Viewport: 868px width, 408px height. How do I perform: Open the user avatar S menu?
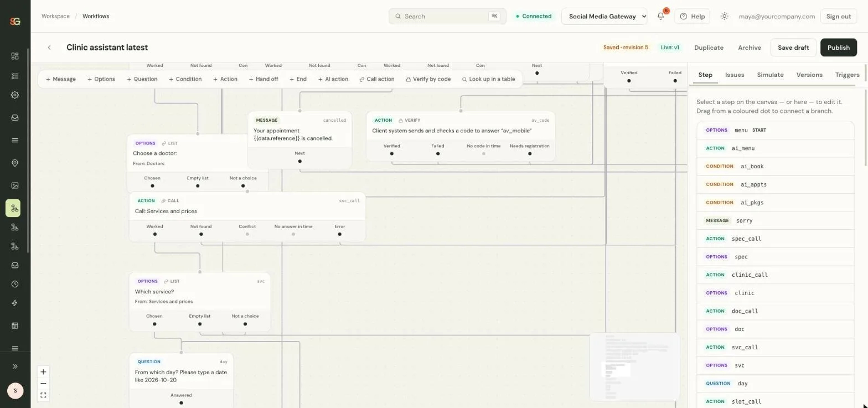tap(15, 391)
